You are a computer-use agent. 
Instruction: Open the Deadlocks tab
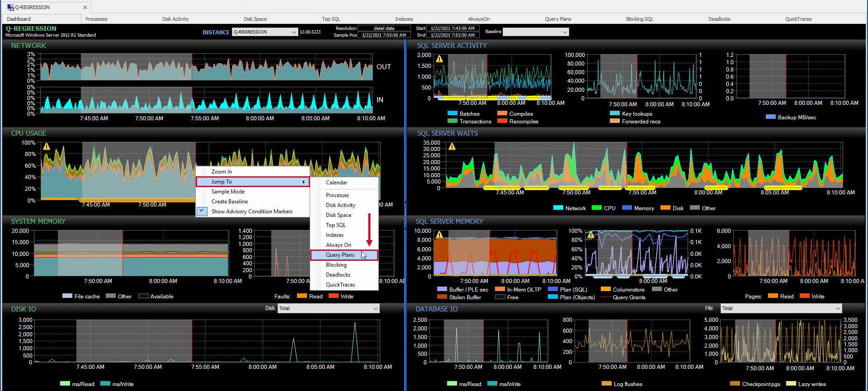click(719, 19)
